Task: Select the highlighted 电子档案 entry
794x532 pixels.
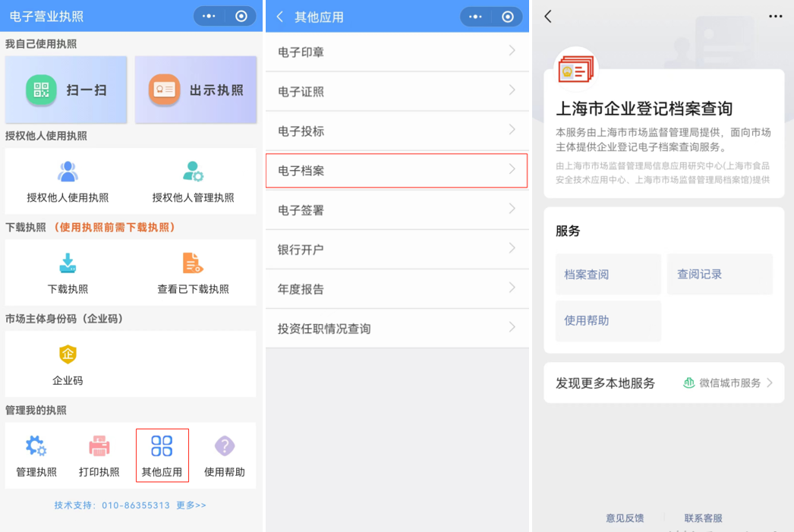Action: coord(396,170)
